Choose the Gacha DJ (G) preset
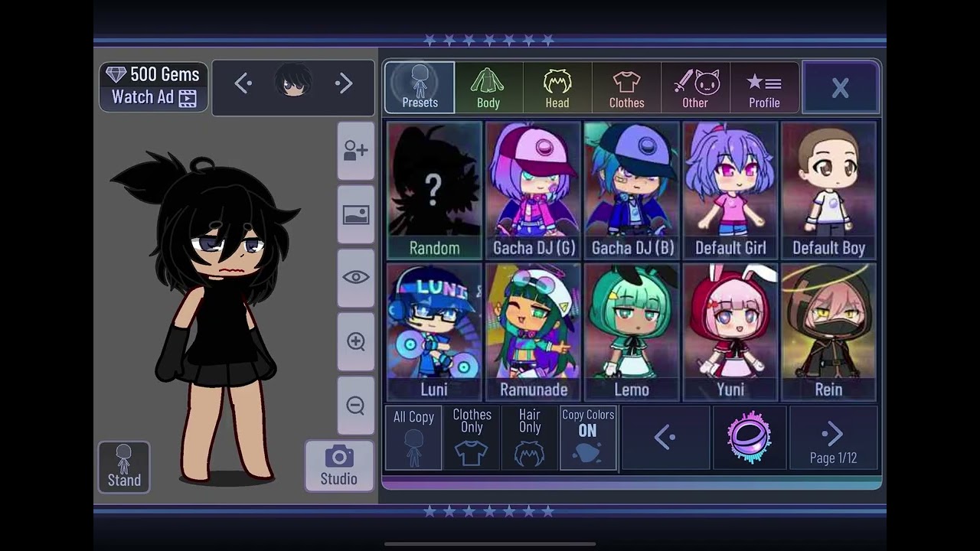 click(534, 191)
